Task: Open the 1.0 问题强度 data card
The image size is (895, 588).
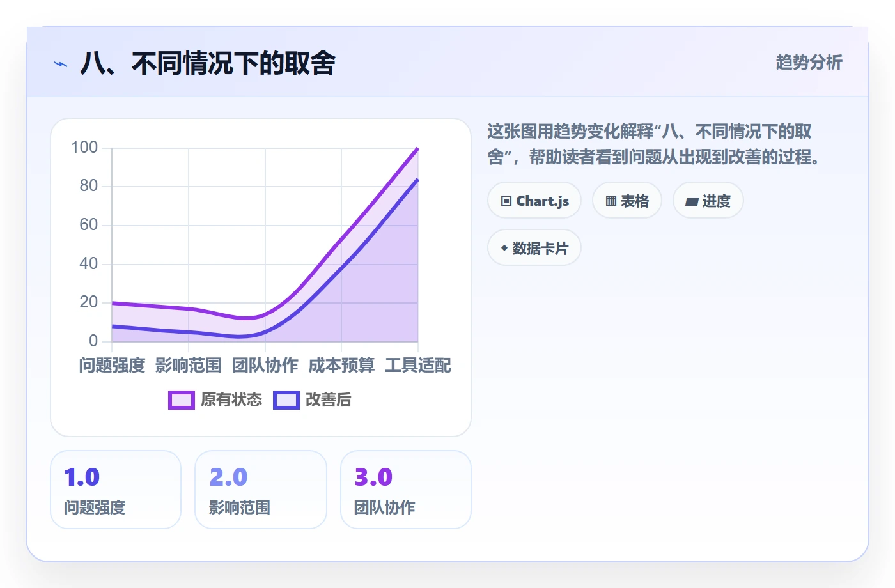Action: point(116,490)
